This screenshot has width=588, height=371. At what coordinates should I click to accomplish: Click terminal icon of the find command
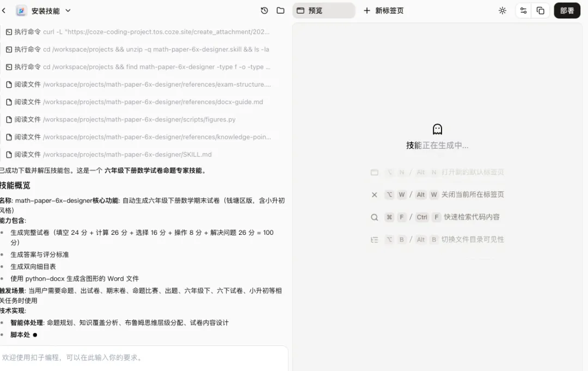[x=9, y=67]
